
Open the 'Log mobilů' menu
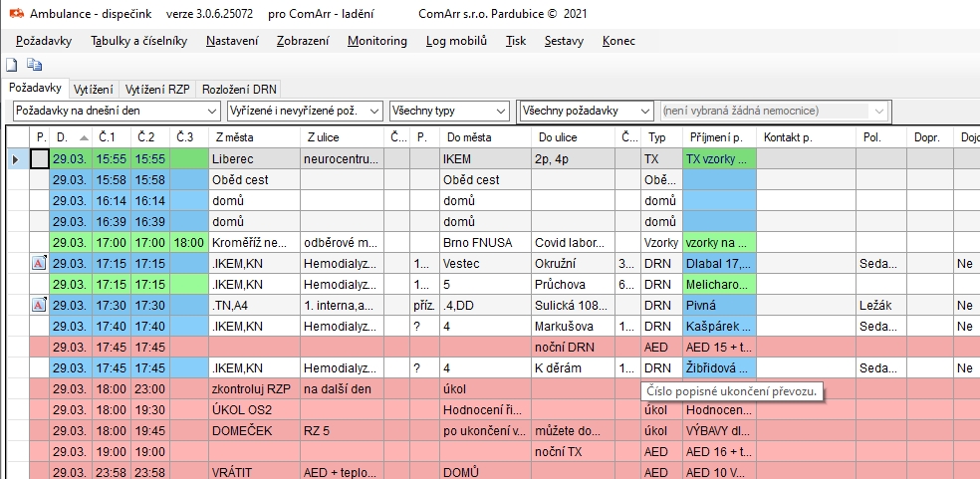pos(455,41)
